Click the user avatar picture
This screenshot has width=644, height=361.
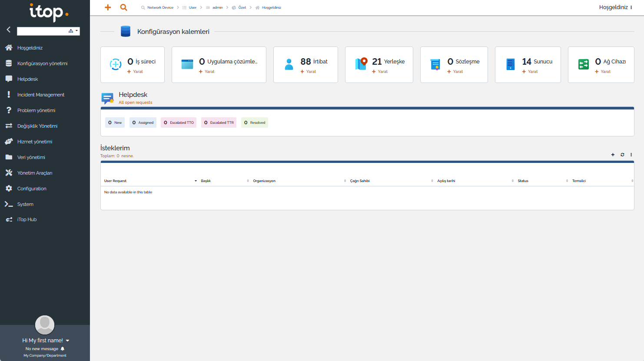(x=45, y=325)
